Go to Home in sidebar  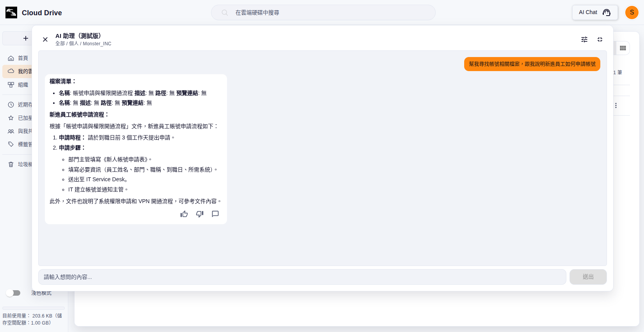[18, 58]
